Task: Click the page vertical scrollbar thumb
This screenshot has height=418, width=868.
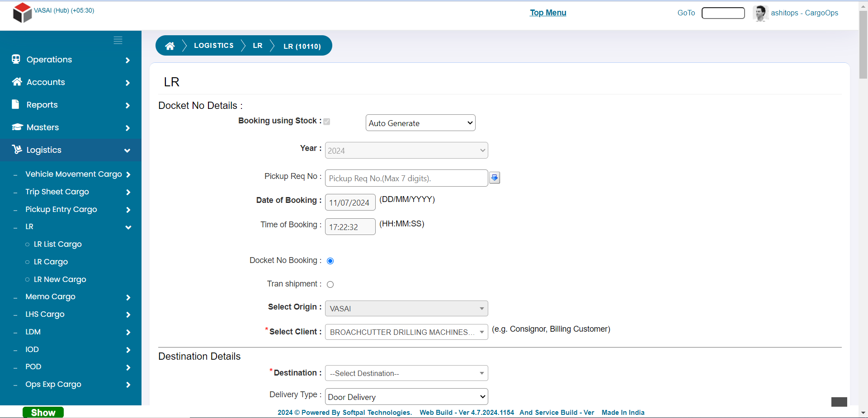Action: [863, 44]
